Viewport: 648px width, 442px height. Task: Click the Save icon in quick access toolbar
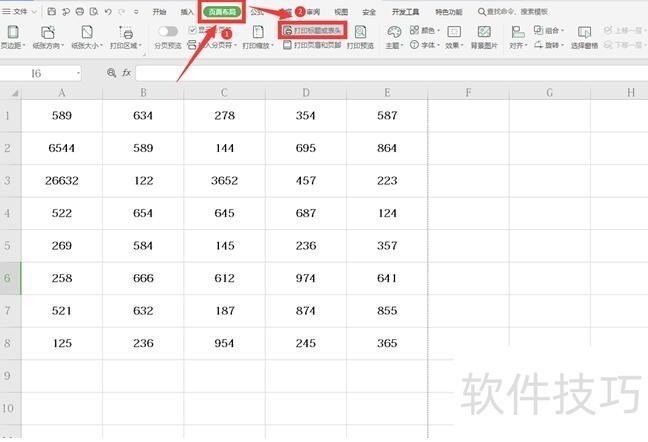(x=52, y=12)
